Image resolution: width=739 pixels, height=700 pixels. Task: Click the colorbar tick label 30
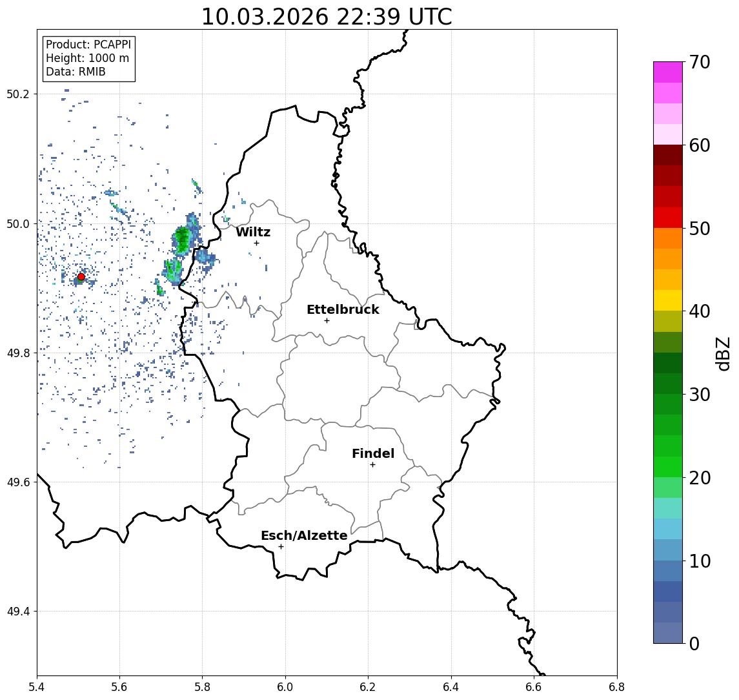[700, 394]
